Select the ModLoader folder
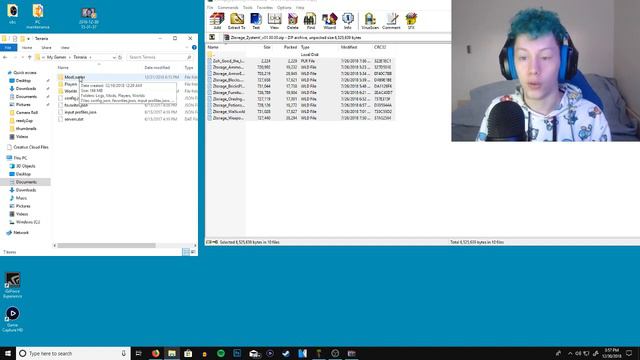640x360 pixels. pyautogui.click(x=74, y=77)
